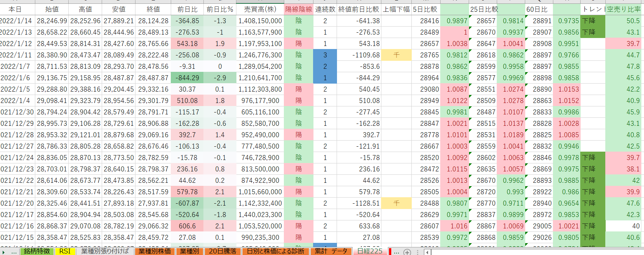The height and width of the screenshot is (255, 644).
Task: Select the yellow 千 cell in 2022/1/11 row
Action: pyautogui.click(x=396, y=55)
